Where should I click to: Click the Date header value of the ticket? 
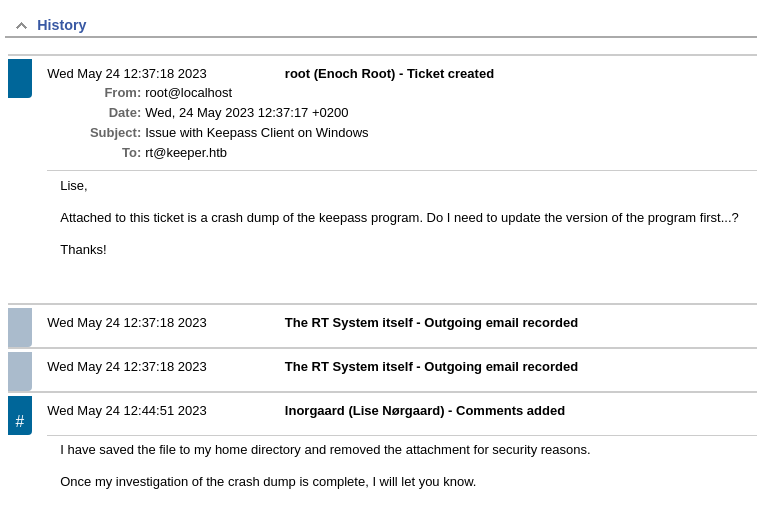(x=247, y=113)
